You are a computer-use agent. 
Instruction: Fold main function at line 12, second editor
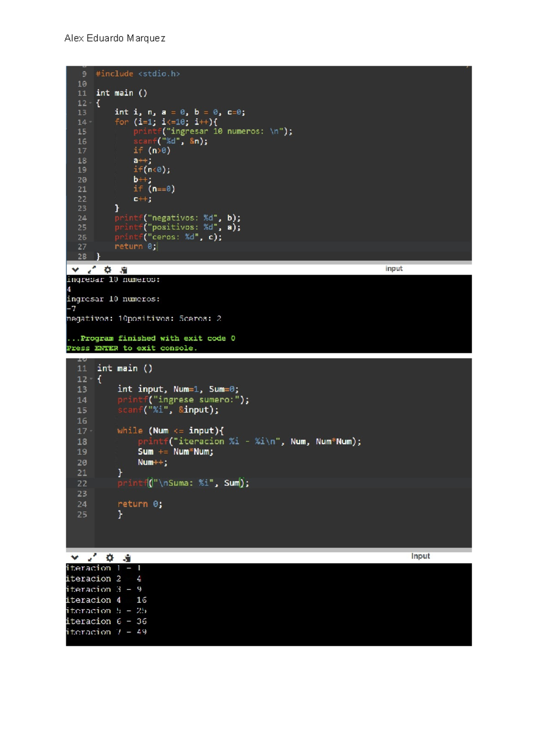click(x=91, y=379)
